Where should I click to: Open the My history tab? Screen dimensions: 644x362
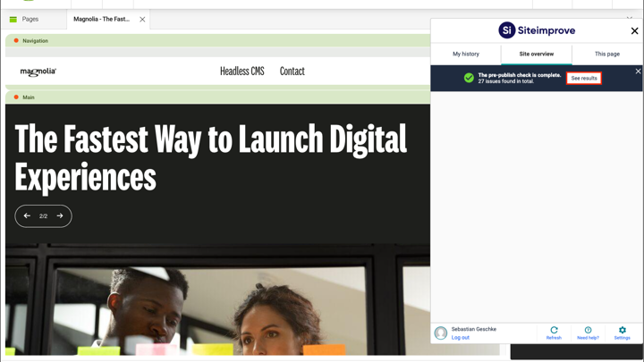(465, 54)
